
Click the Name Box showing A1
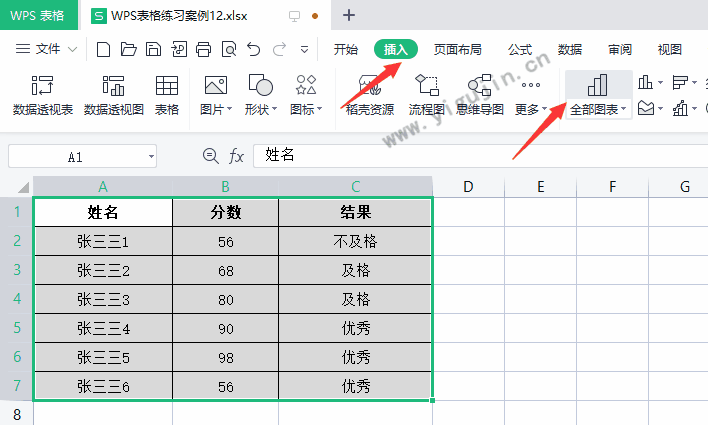75,157
